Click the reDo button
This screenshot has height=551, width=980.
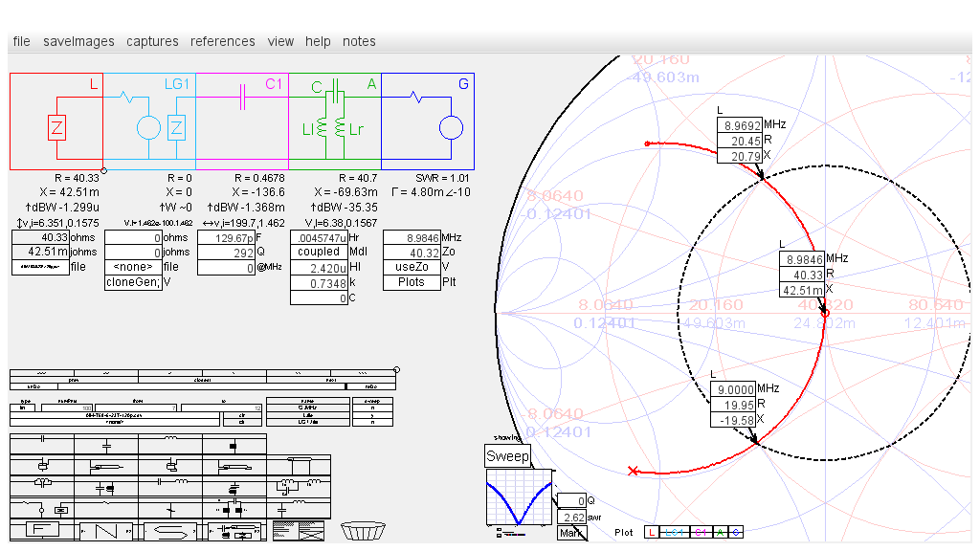pyautogui.click(x=371, y=386)
